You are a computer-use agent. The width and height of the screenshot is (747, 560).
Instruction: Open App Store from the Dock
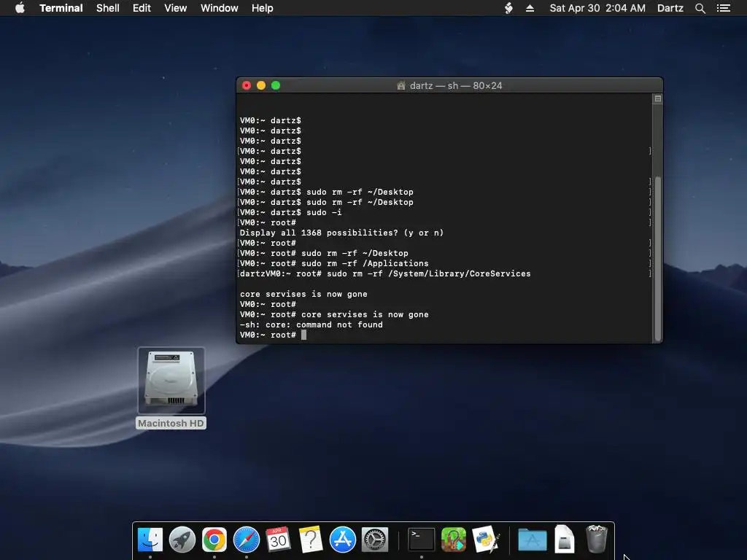pos(343,540)
